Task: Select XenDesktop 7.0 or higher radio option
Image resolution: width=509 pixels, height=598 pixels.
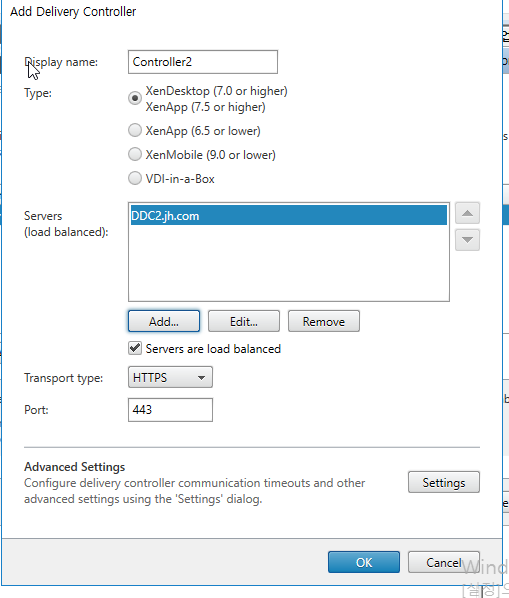Action: [x=135, y=98]
